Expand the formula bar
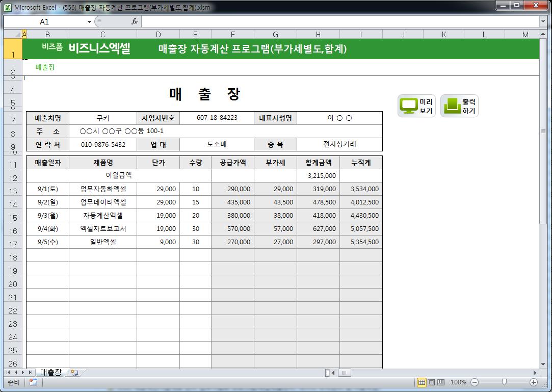The image size is (552, 392). 543,21
